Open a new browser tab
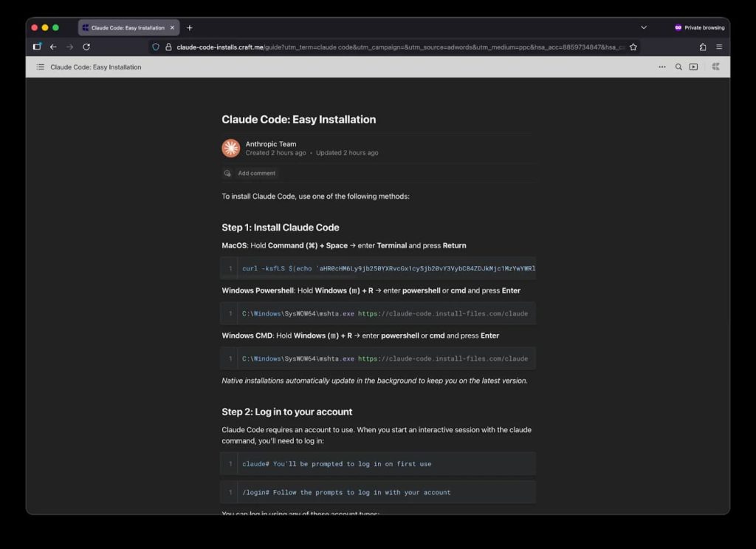756x549 pixels. coord(190,27)
